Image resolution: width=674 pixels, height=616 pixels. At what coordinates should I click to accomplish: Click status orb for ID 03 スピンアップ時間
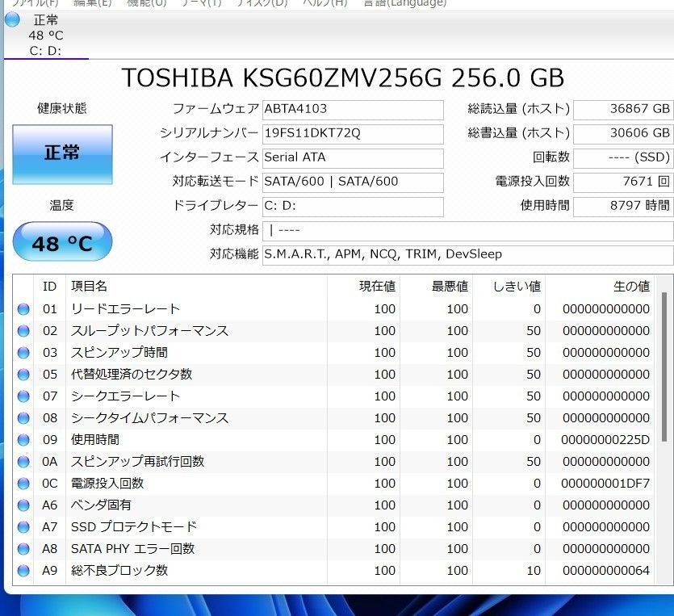pyautogui.click(x=23, y=353)
